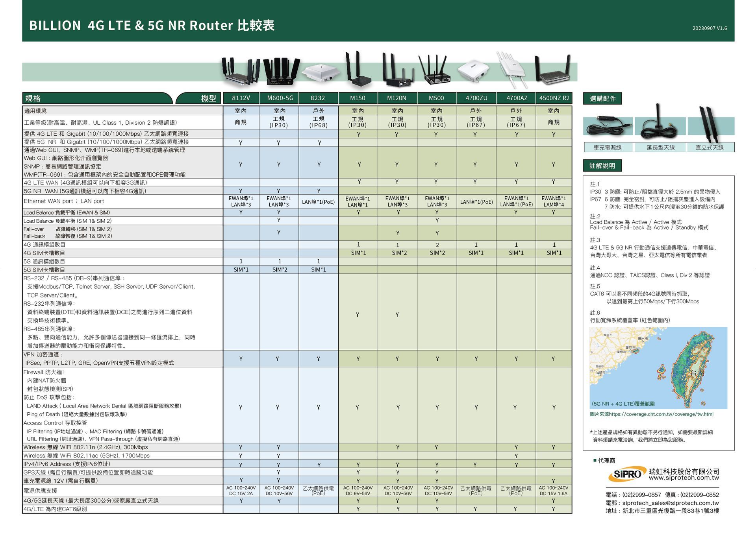
Task: Click the 4G 通訊模組數目 row label
Action: click(x=44, y=245)
